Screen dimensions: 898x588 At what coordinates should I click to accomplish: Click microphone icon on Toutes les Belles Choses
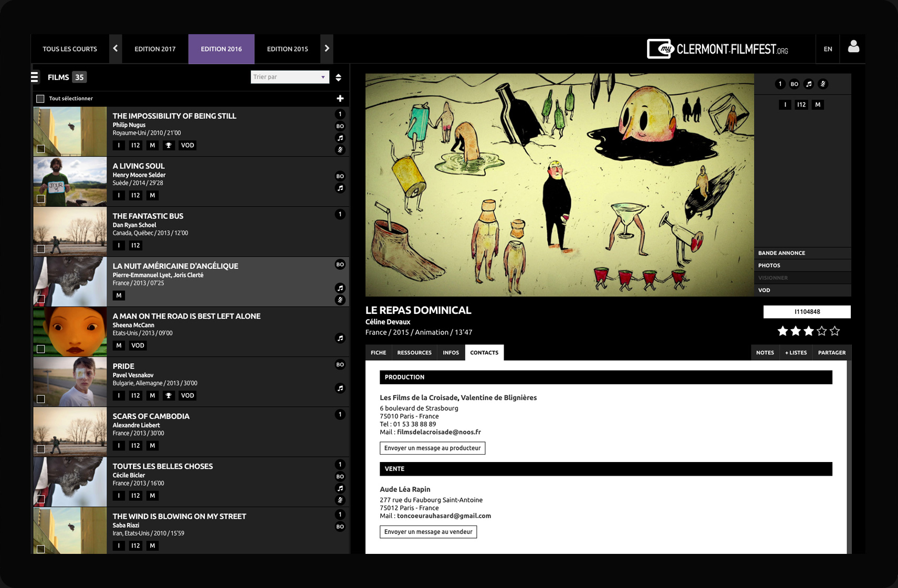click(340, 500)
